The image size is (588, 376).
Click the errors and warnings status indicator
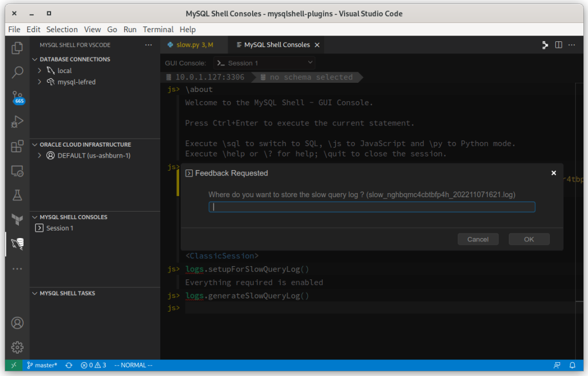pos(93,365)
